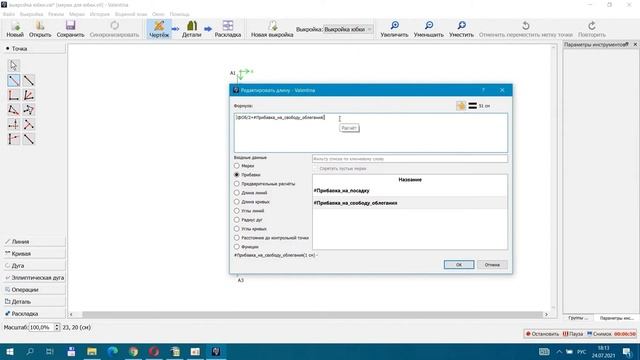
Task: Expand the Операции toolbox section
Action: pyautogui.click(x=34, y=290)
